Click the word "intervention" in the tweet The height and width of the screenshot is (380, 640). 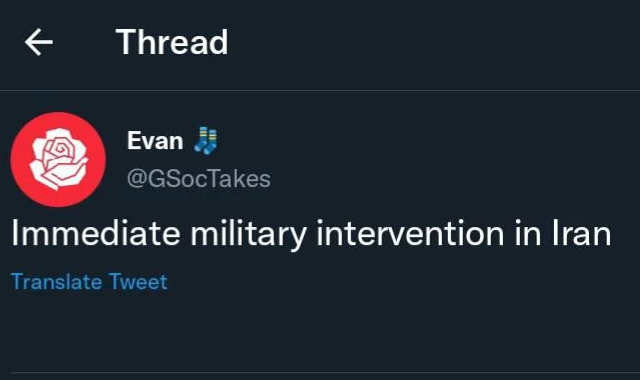[410, 233]
